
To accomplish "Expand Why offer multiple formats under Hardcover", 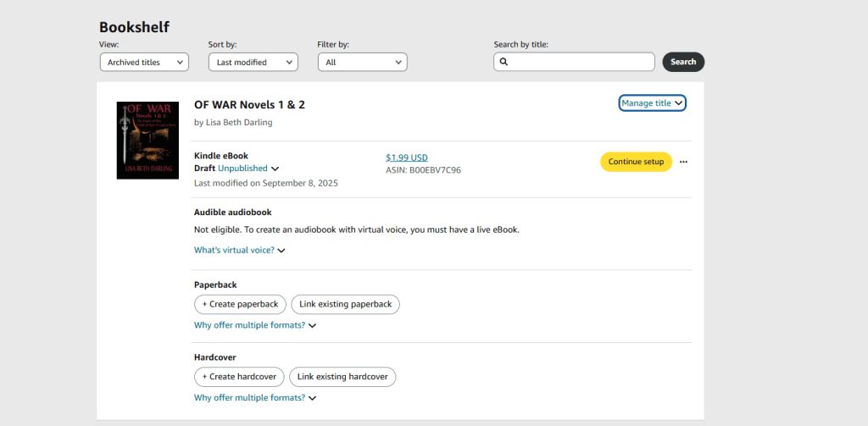I will pos(254,398).
